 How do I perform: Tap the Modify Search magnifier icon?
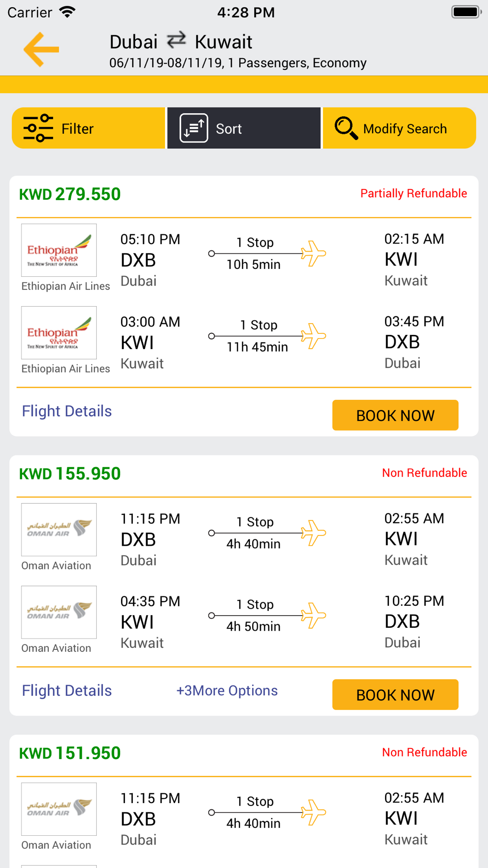pos(346,128)
